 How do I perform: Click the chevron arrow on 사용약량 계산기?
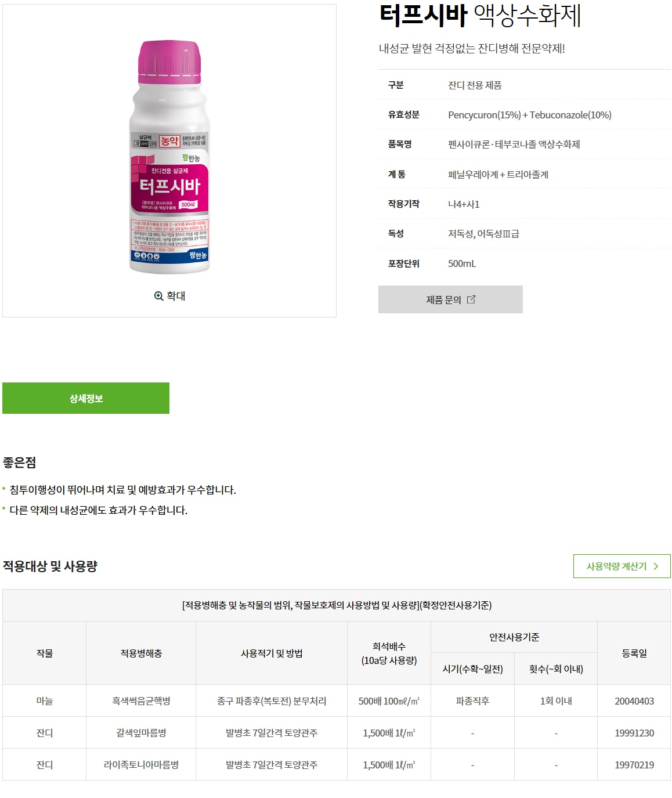(x=656, y=566)
